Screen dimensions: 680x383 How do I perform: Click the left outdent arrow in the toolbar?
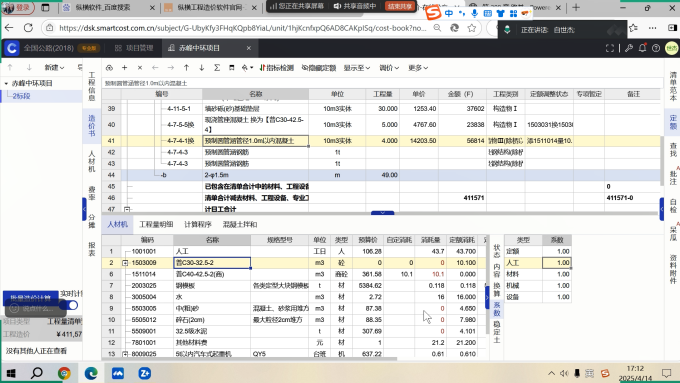click(x=155, y=68)
